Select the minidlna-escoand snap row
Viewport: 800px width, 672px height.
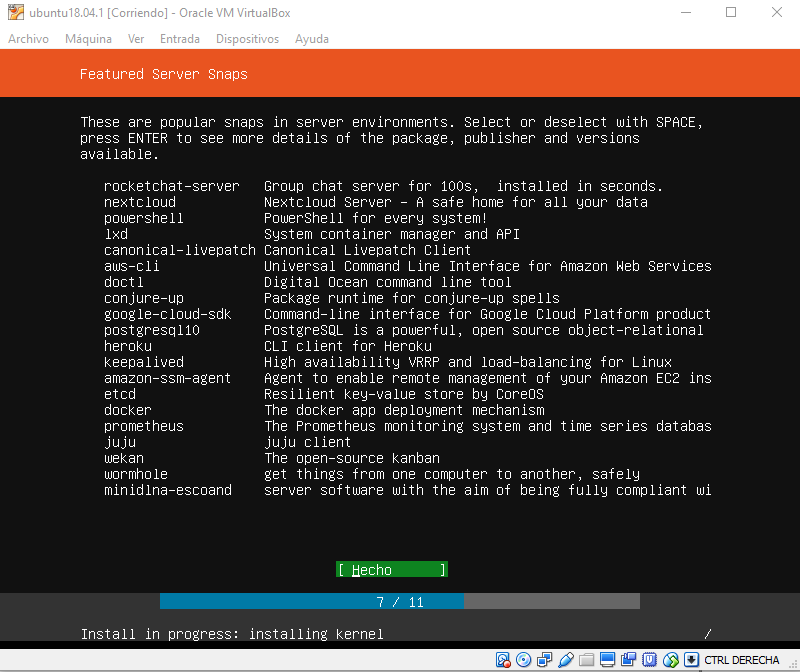pos(408,490)
